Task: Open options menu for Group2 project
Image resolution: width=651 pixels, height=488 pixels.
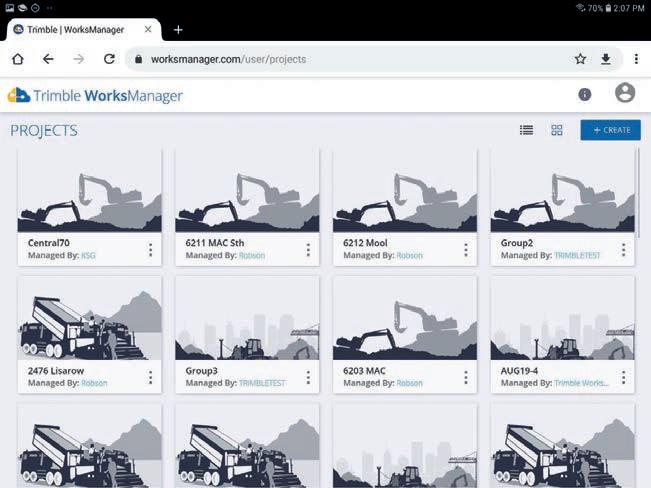Action: pyautogui.click(x=624, y=250)
